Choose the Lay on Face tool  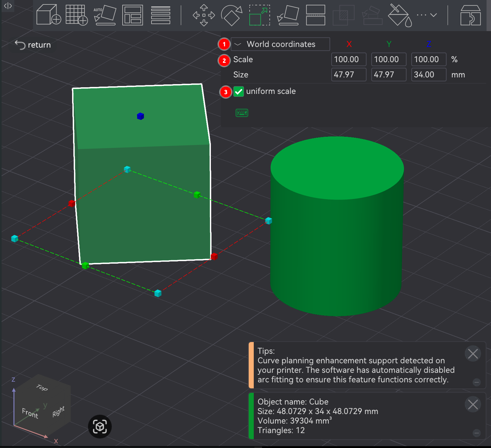point(288,15)
